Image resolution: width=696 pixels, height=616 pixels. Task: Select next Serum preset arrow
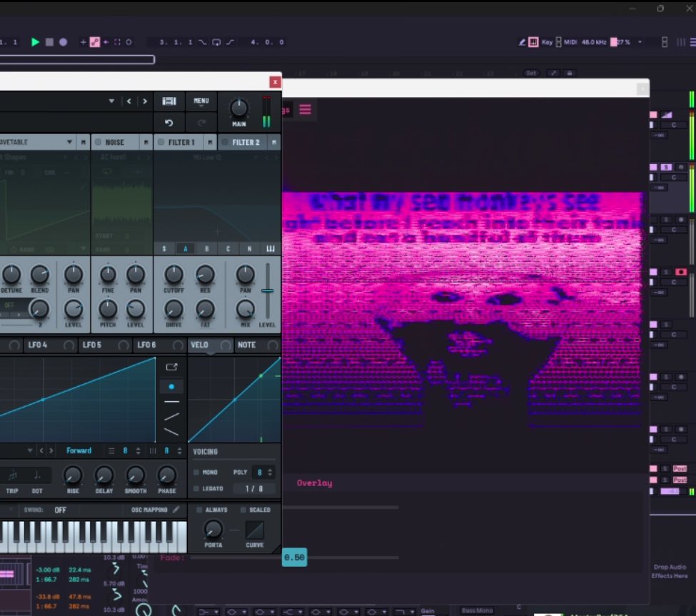coord(145,101)
